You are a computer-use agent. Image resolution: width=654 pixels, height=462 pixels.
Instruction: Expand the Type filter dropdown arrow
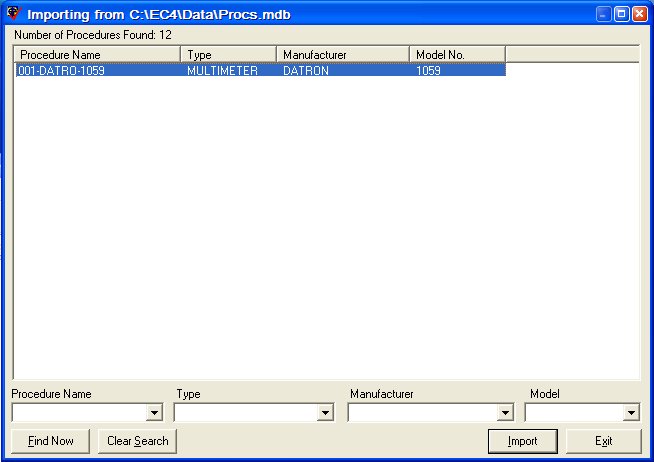click(325, 412)
